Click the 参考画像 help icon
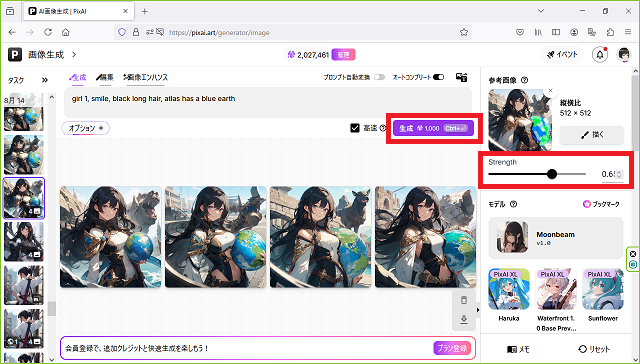 point(524,80)
